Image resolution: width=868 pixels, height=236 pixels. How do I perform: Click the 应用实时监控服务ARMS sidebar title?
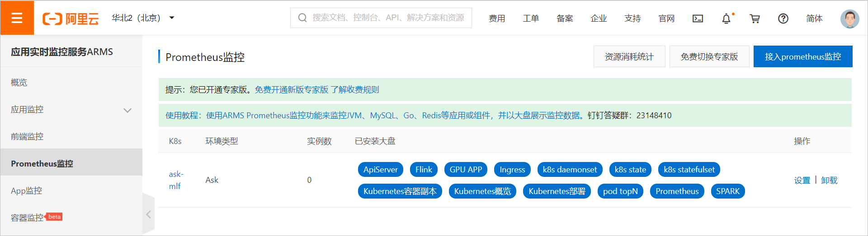62,52
